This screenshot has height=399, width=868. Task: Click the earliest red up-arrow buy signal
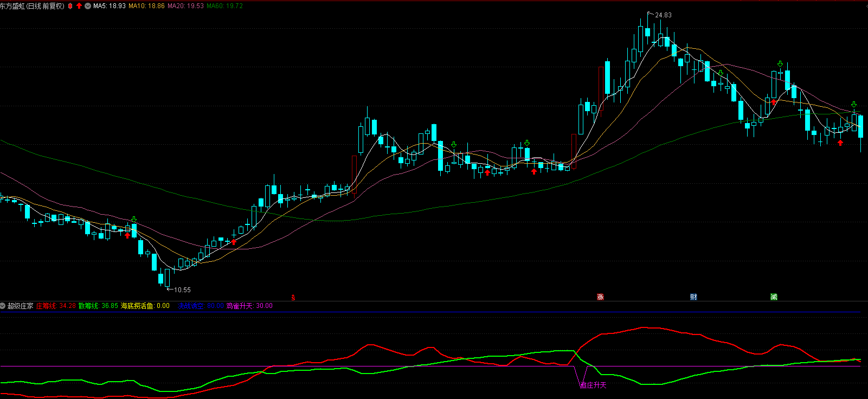(127, 235)
